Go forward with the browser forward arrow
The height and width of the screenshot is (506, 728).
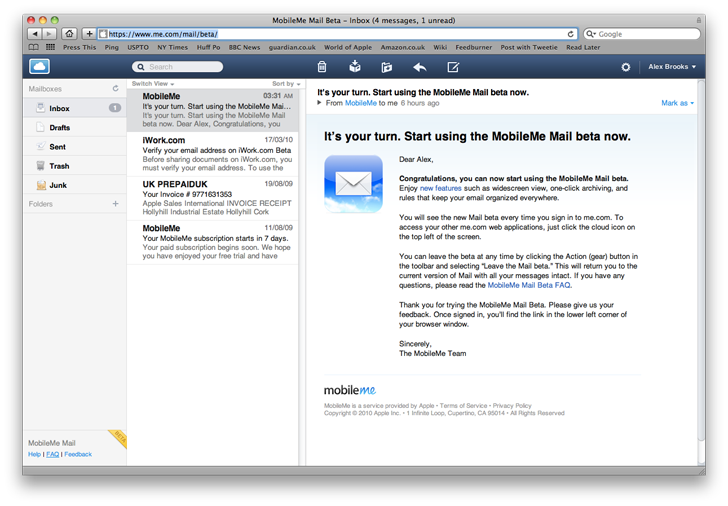click(49, 34)
